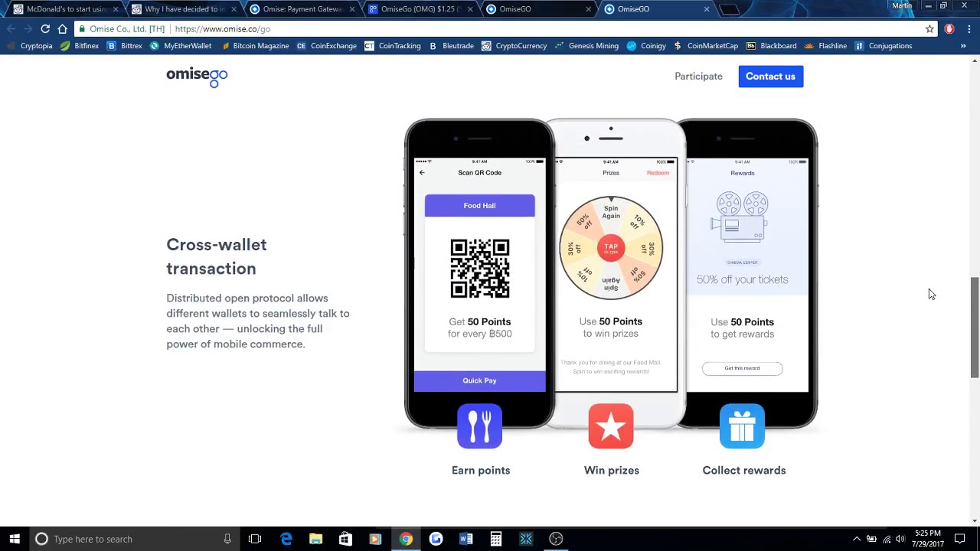Image resolution: width=980 pixels, height=551 pixels.
Task: Open Task View in the taskbar
Action: pos(255,539)
